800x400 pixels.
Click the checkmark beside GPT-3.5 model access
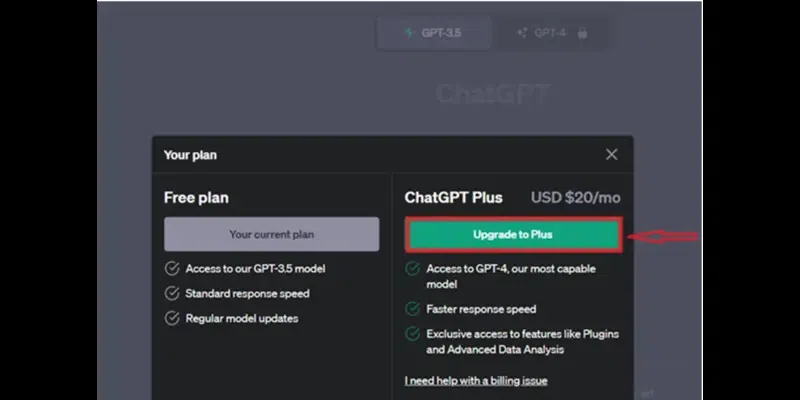(x=172, y=269)
